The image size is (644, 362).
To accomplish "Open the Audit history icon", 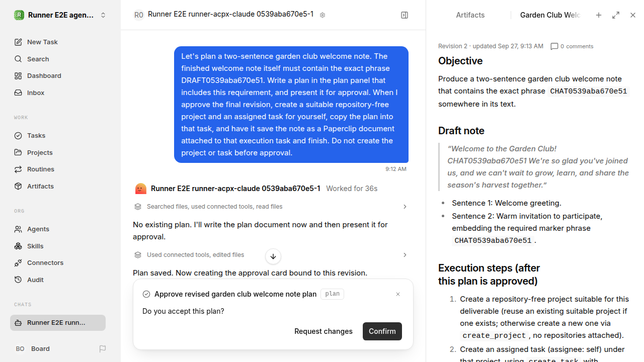I will coord(18,280).
